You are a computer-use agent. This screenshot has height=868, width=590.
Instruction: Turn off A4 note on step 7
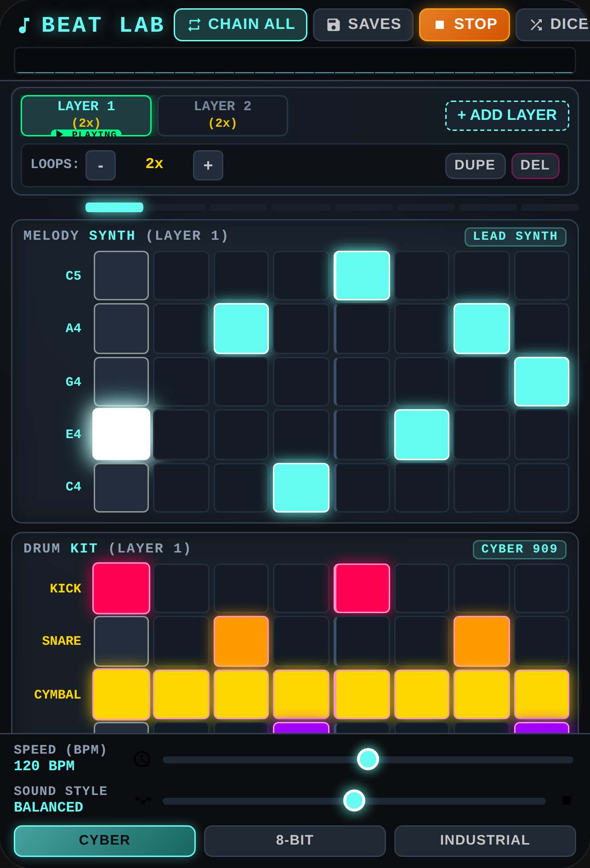pos(482,328)
